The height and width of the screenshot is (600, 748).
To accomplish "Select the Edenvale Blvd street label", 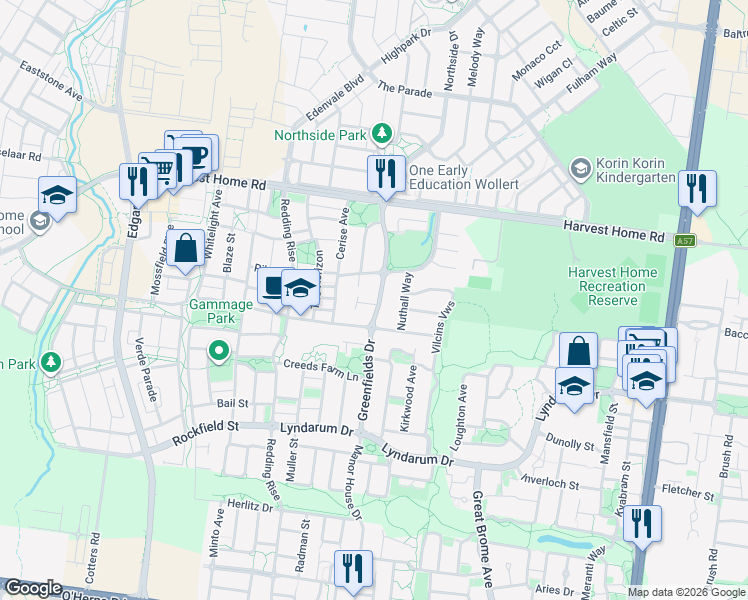I will [335, 97].
